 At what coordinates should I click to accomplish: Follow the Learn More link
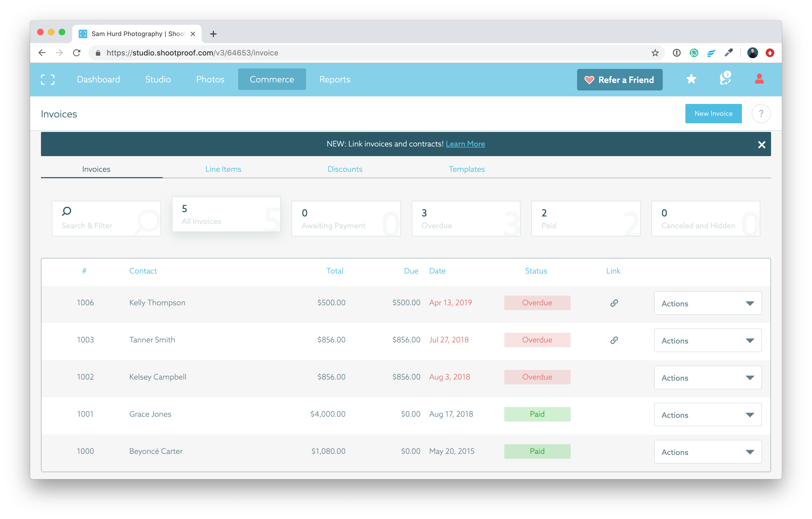coord(465,144)
